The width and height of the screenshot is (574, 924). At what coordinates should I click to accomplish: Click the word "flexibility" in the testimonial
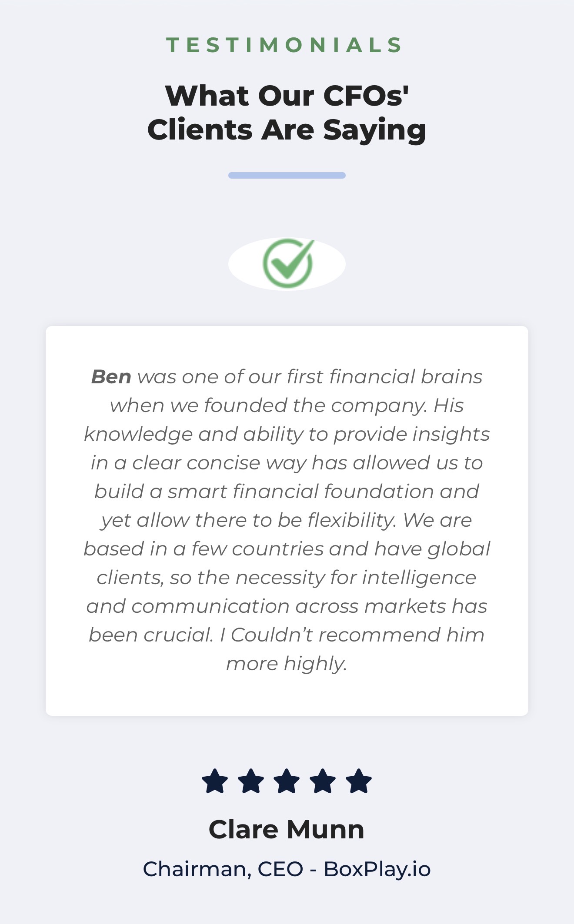[351, 520]
